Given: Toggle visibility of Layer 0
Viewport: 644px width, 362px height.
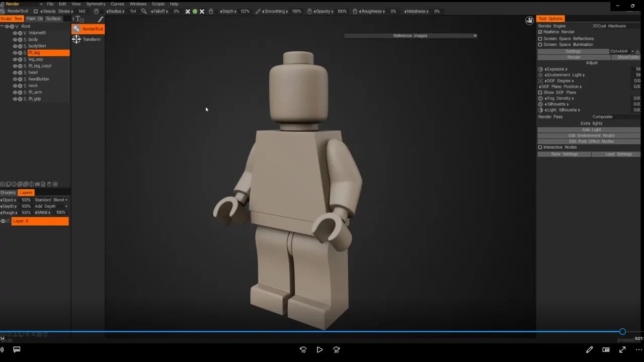Looking at the screenshot, I should tap(3, 221).
